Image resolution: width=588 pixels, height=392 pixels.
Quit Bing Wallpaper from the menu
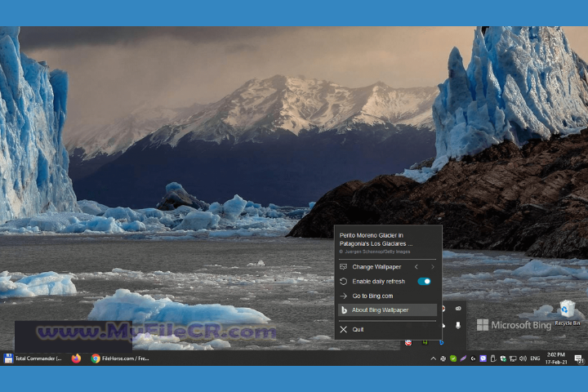point(388,329)
